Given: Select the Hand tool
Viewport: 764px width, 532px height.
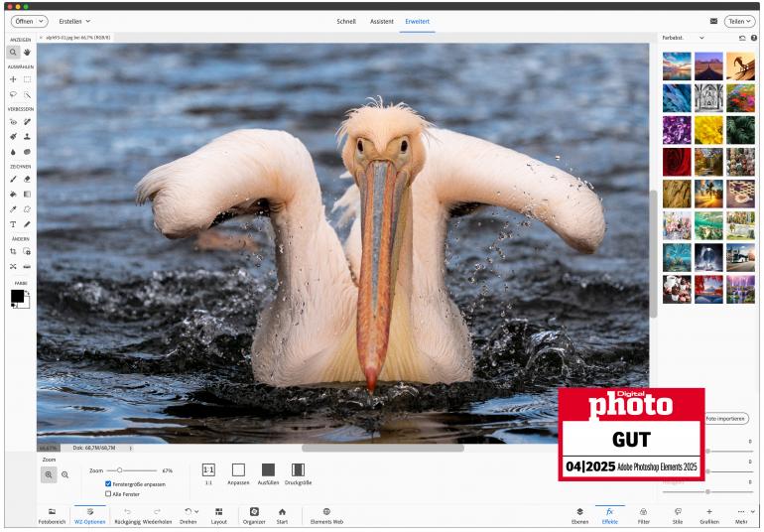Looking at the screenshot, I should [x=28, y=52].
